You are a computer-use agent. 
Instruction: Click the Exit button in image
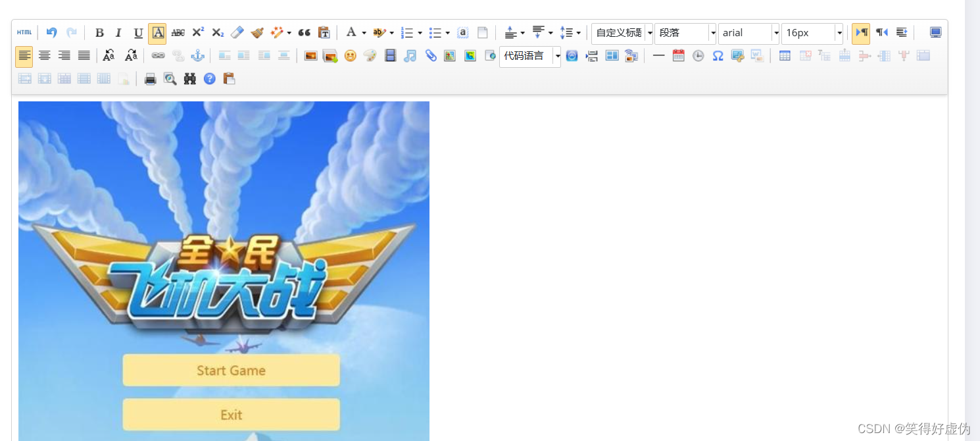(231, 415)
